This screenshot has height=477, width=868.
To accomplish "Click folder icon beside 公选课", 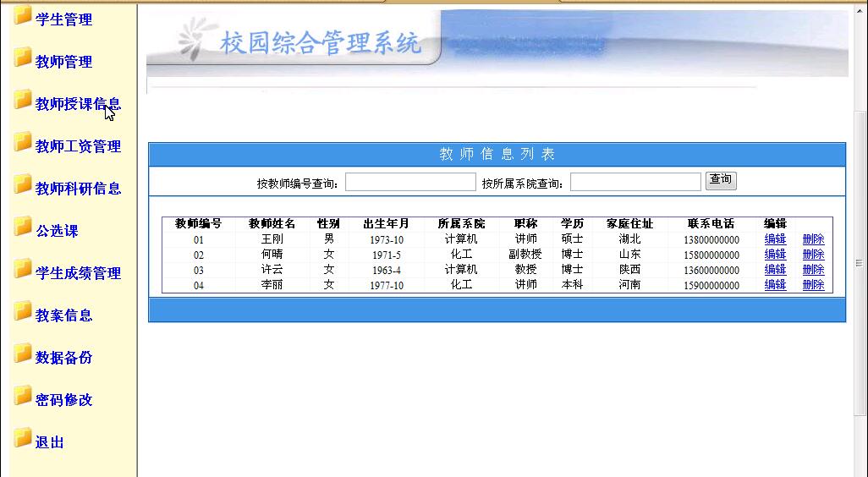I will [23, 227].
